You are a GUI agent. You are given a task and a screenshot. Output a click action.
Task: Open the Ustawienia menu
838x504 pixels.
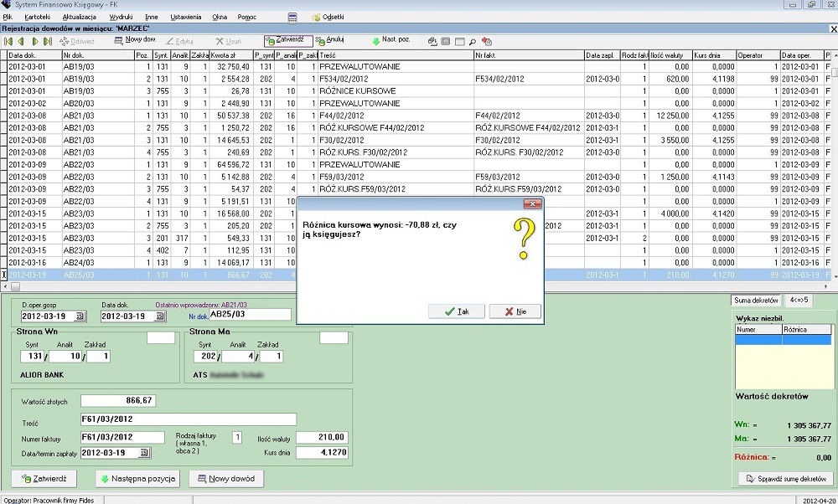[x=186, y=17]
